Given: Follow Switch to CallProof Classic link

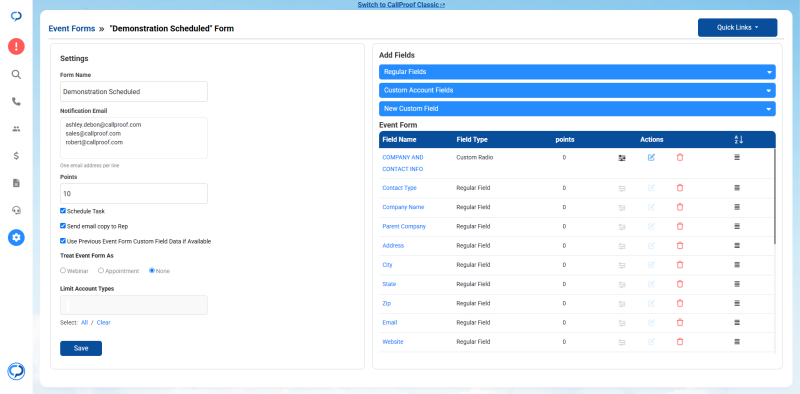Looking at the screenshot, I should tap(401, 5).
